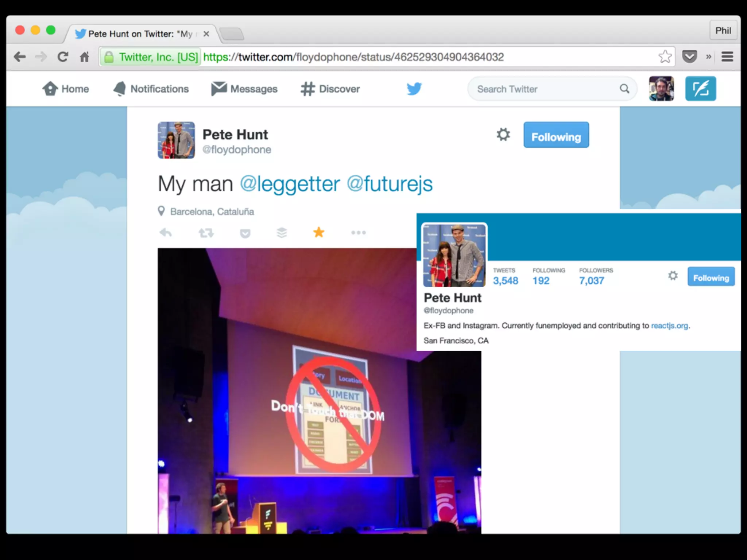Save tweet with the Pocket icon

[245, 233]
